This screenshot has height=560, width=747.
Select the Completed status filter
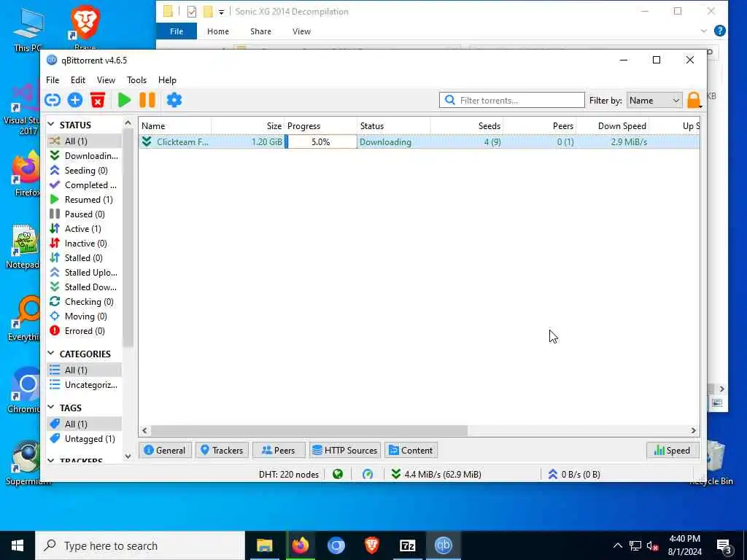click(x=85, y=184)
